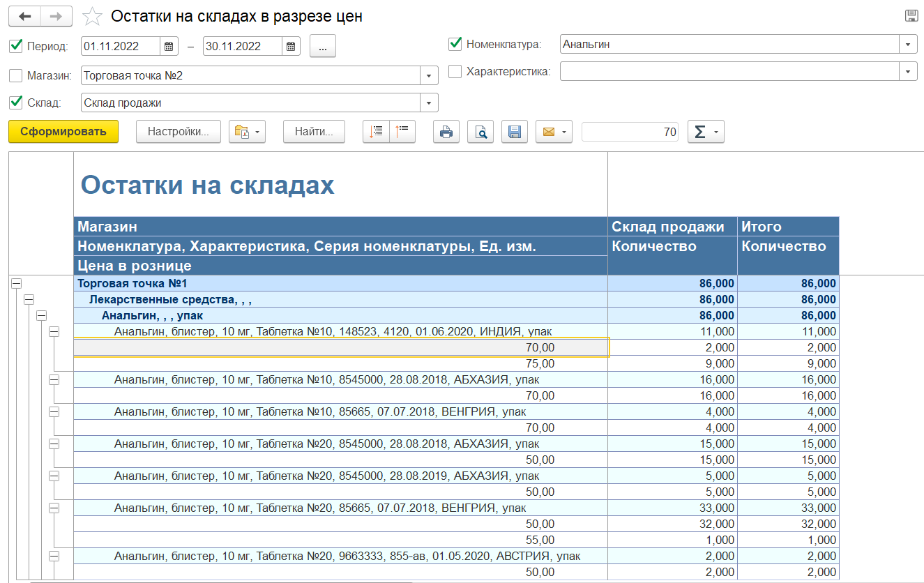Viewport: 924px width, 583px height.
Task: Open print preview with magnifier icon
Action: click(x=480, y=132)
